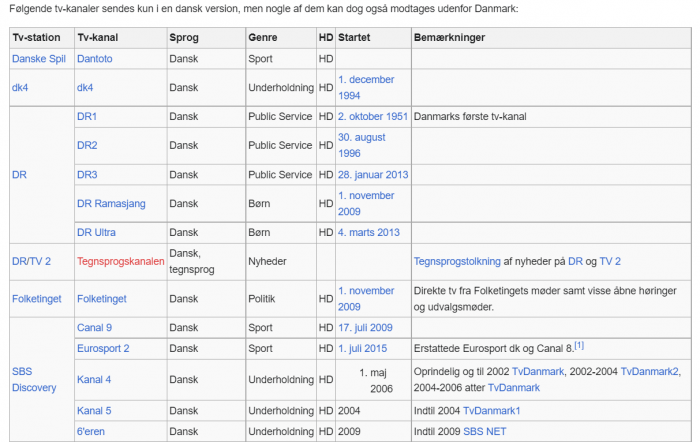700x442 pixels.
Task: Click dk4 link in Tv-station column
Action: click(x=20, y=88)
